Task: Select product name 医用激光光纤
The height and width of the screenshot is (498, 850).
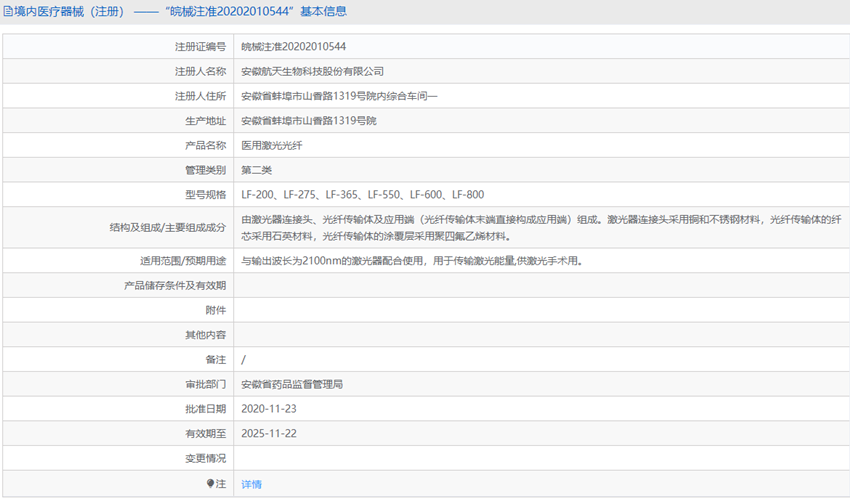Action: pos(272,145)
